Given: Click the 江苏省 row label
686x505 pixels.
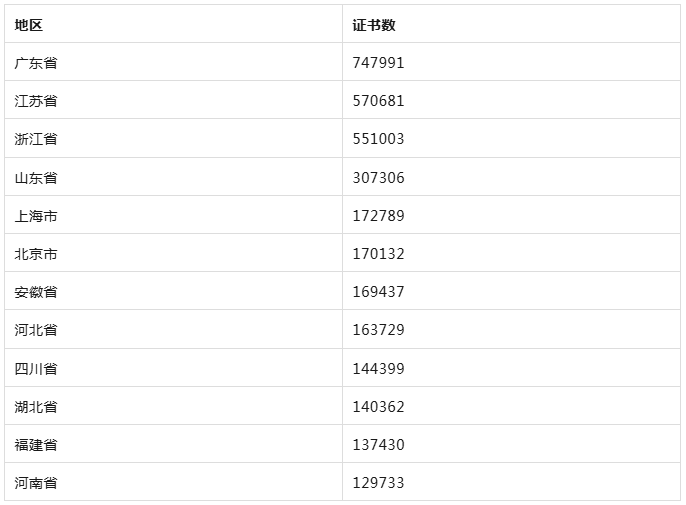Looking at the screenshot, I should point(36,101).
